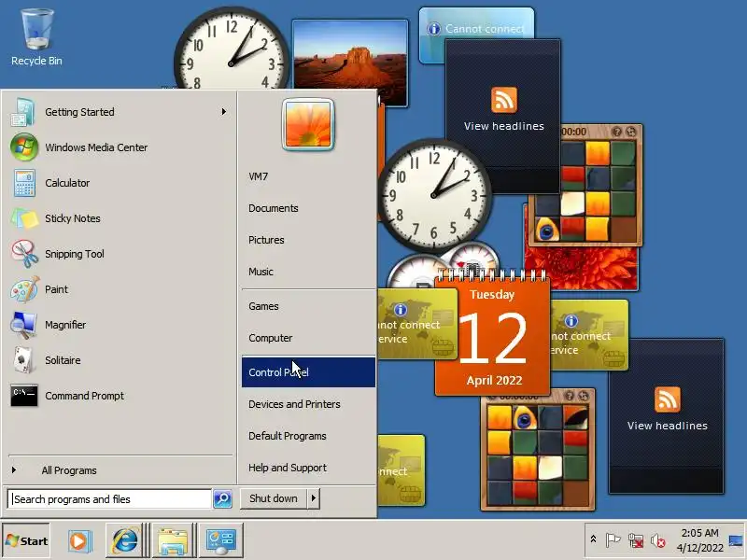Open the Action Center flag icon

[613, 540]
